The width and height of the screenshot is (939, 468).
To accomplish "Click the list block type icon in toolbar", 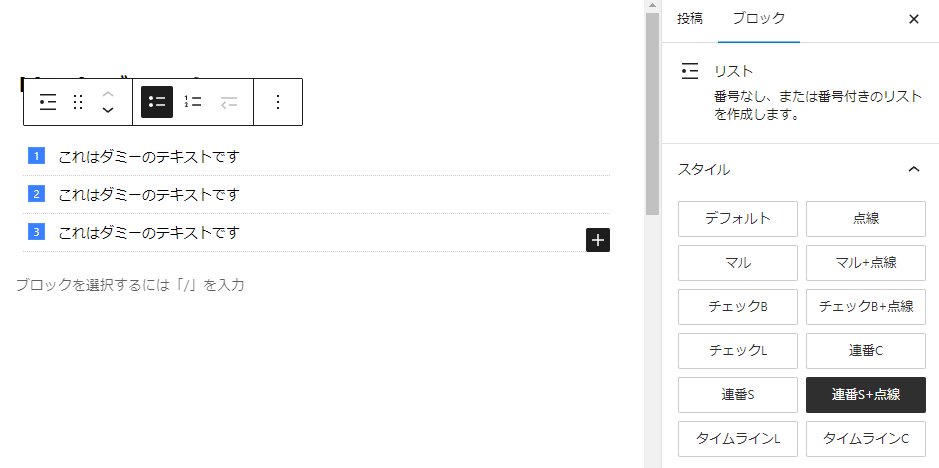I will [48, 102].
